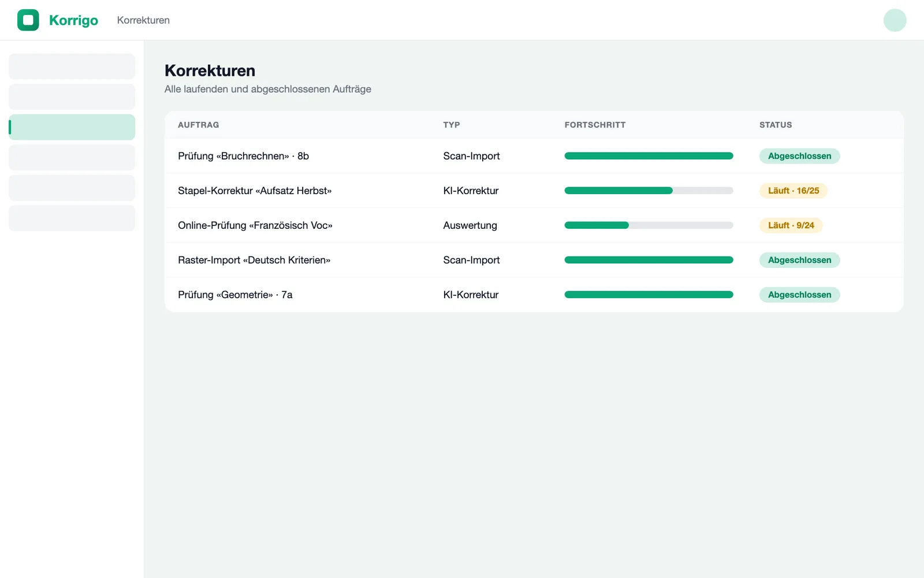Click the Läuft · 16/25 status badge

coord(793,191)
